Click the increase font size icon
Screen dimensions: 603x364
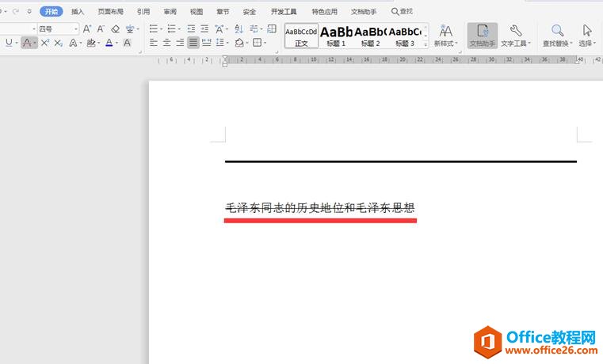(x=87, y=28)
